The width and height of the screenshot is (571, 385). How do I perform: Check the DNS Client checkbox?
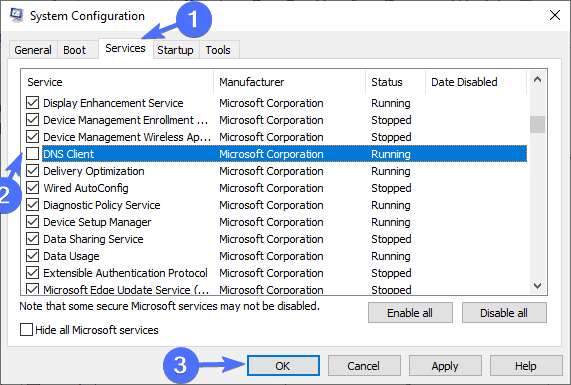[32, 154]
